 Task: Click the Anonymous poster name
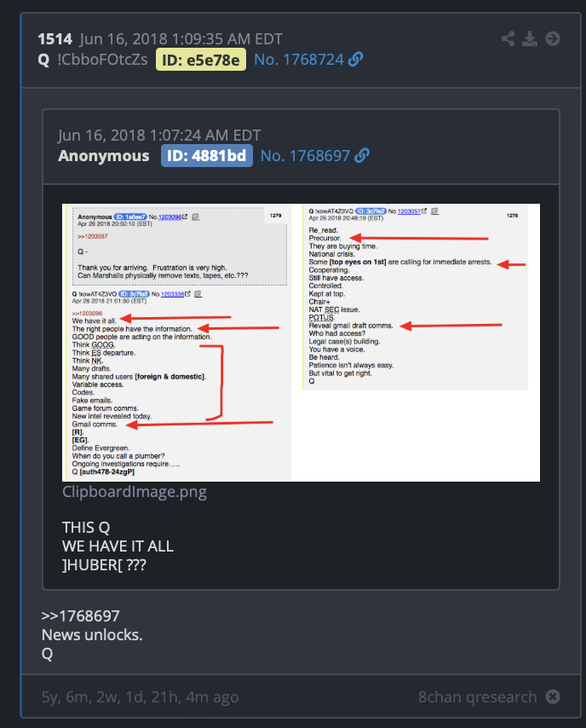coord(103,155)
